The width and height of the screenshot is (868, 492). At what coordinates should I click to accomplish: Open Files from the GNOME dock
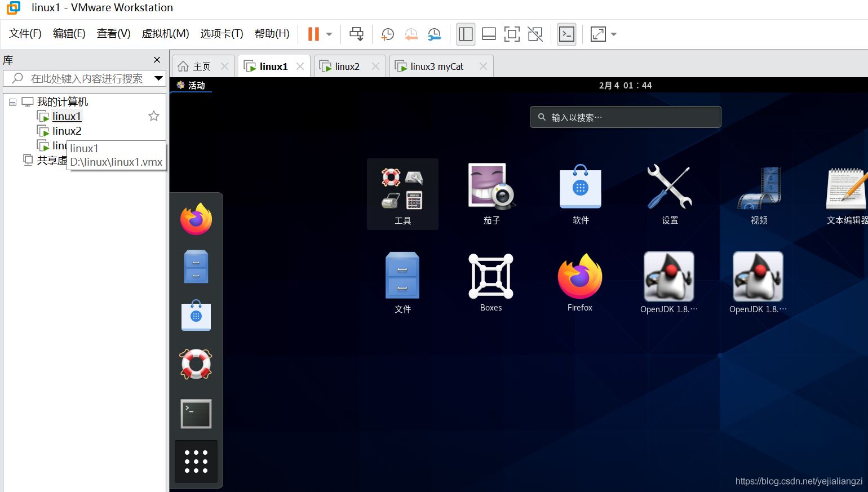tap(196, 267)
